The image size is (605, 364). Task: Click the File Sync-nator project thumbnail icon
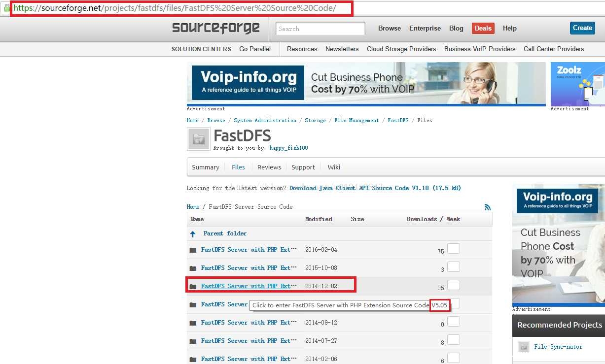[524, 347]
